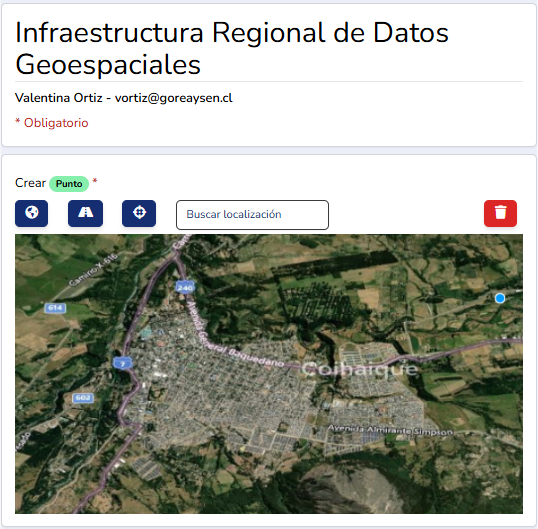The height and width of the screenshot is (529, 538).
Task: Click the blue point marker on the map
Action: (500, 298)
